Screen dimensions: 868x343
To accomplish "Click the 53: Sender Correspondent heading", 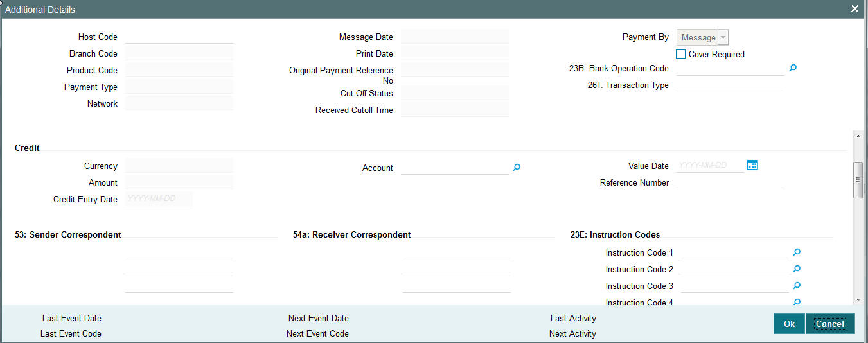I will point(68,234).
